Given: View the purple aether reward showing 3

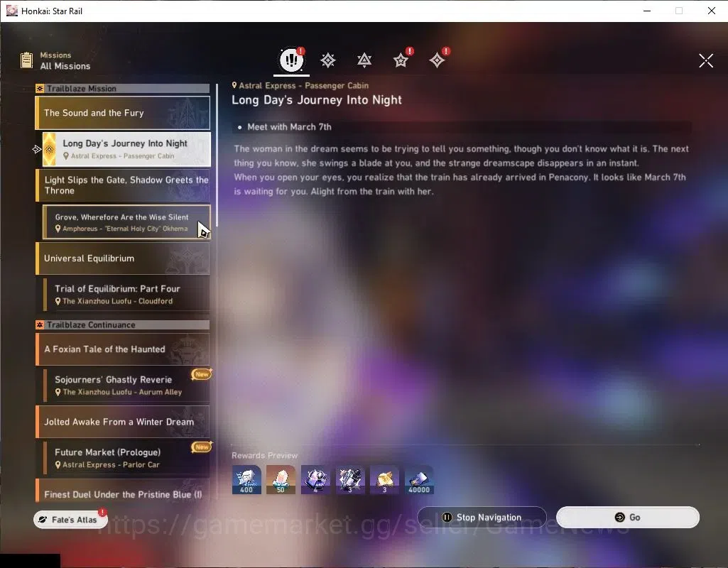Looking at the screenshot, I should pyautogui.click(x=350, y=480).
